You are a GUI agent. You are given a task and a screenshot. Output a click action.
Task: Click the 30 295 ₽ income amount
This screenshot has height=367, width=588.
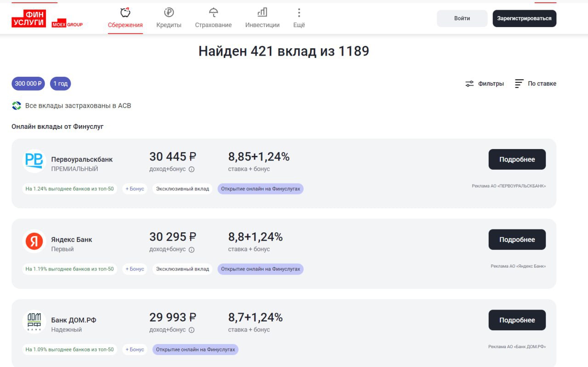click(x=173, y=237)
